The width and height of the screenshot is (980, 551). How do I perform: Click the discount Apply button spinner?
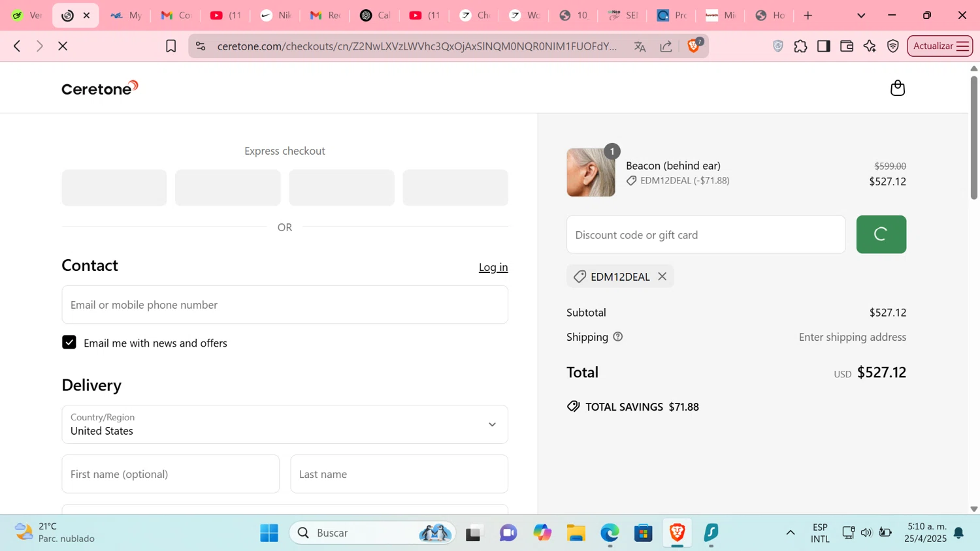(881, 234)
